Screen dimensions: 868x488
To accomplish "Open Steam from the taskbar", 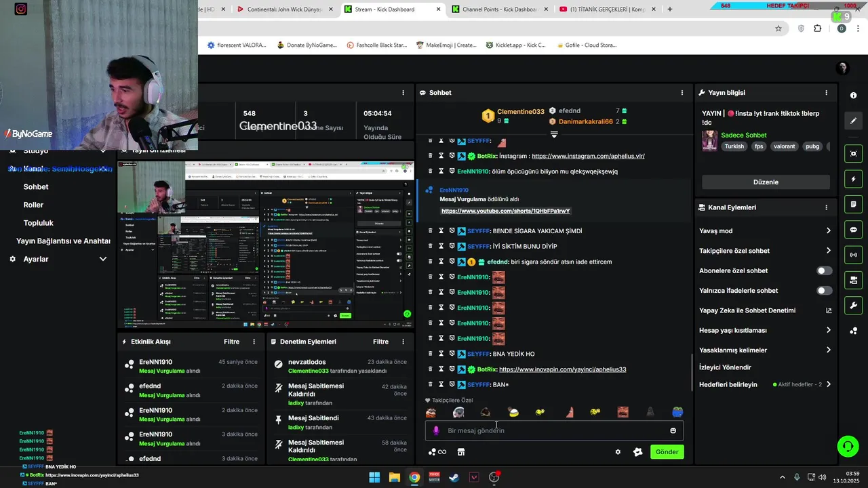I will pos(454,477).
